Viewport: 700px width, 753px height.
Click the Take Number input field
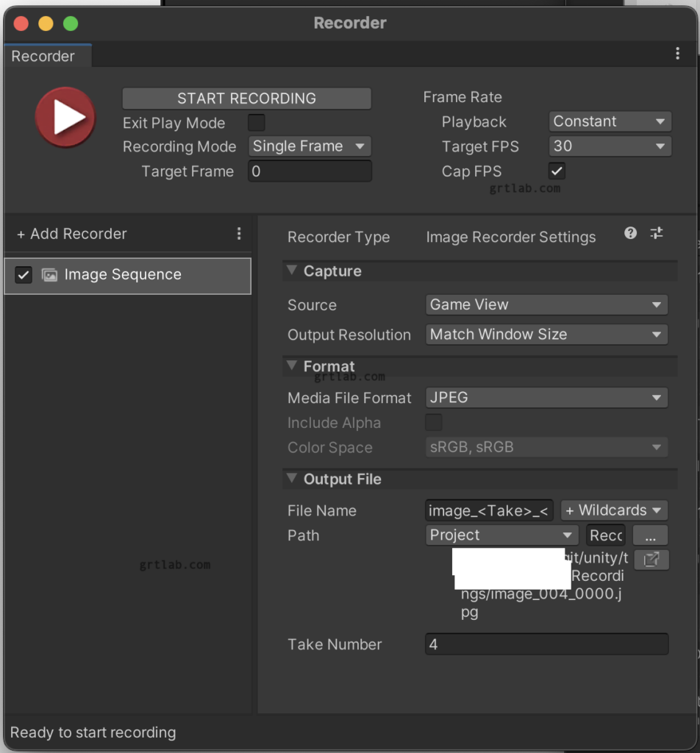click(546, 644)
